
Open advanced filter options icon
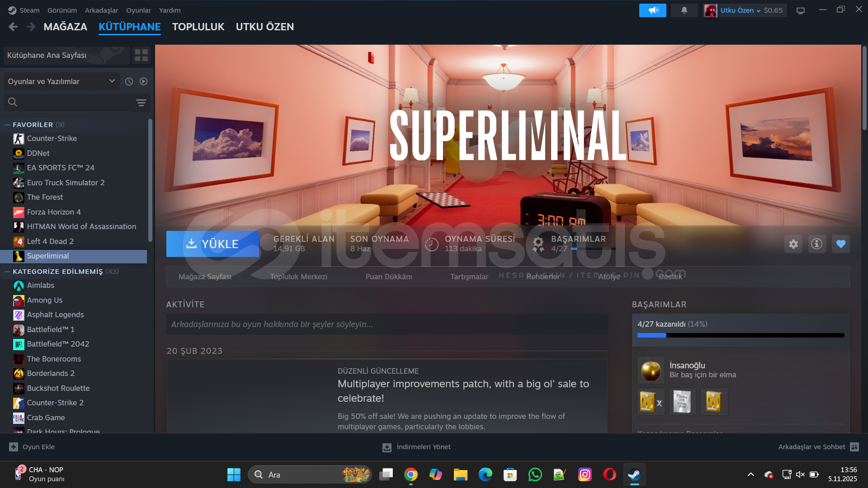pyautogui.click(x=141, y=103)
